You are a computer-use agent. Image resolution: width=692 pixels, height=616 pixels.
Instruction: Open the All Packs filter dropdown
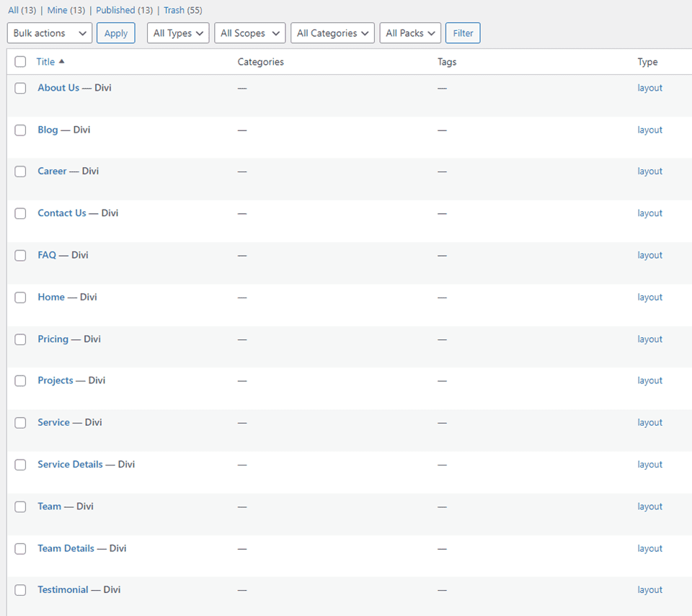point(410,32)
